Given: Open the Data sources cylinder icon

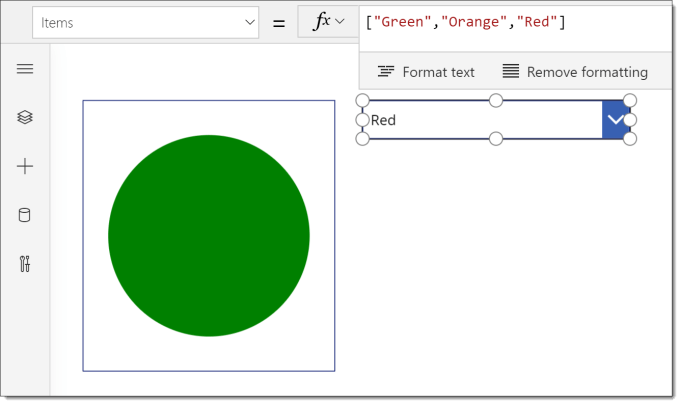Looking at the screenshot, I should tap(25, 215).
